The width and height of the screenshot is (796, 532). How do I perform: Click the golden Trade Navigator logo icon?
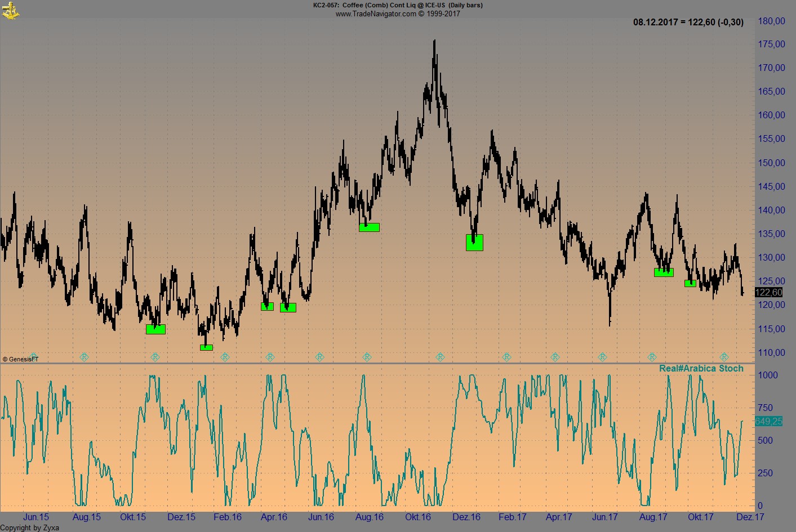pos(10,10)
